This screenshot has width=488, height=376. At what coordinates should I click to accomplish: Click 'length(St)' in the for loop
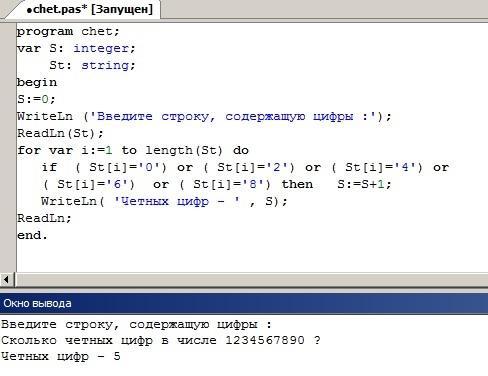pos(184,150)
